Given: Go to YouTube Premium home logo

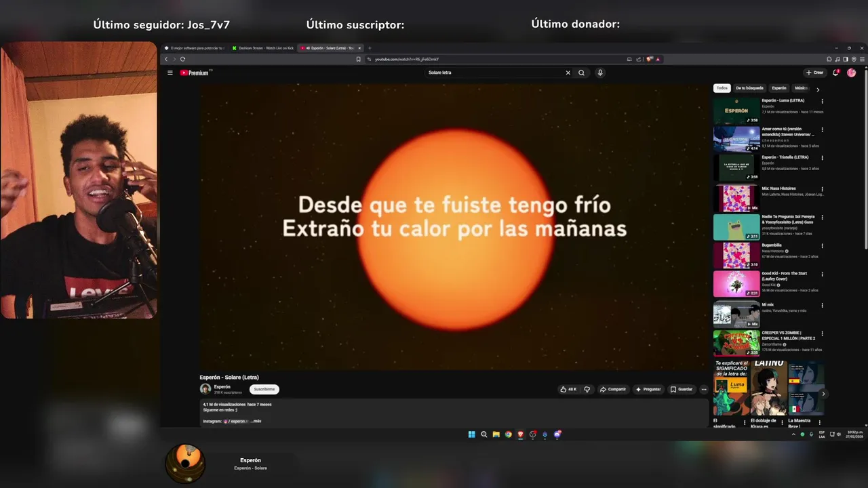Looking at the screenshot, I should point(195,73).
